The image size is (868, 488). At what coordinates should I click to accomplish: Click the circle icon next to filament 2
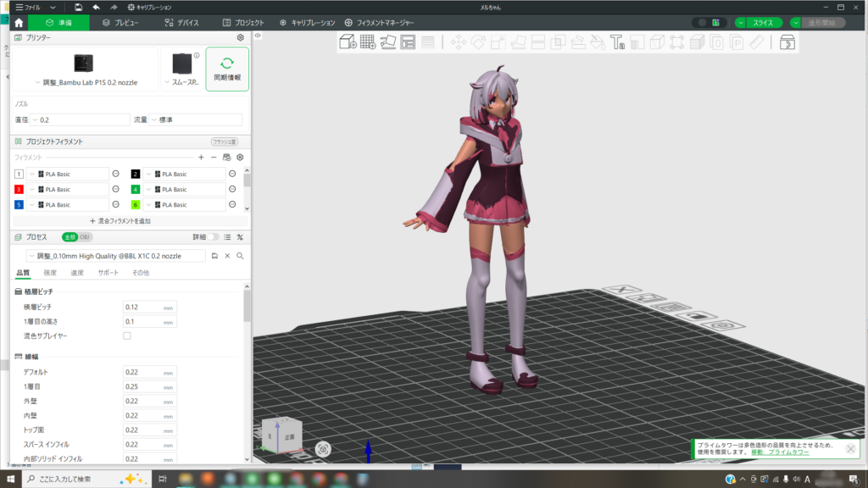coord(232,174)
